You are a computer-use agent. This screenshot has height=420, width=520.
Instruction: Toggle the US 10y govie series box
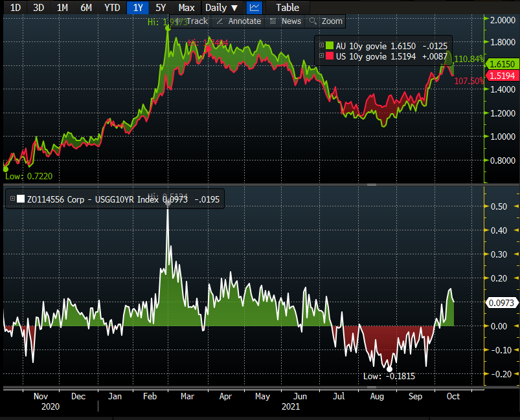330,56
